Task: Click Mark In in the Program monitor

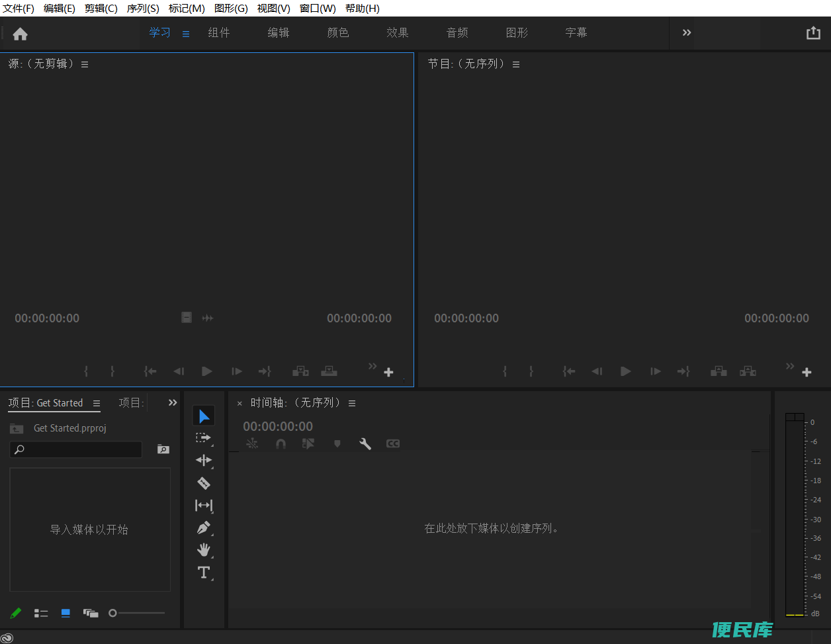Action: [505, 371]
